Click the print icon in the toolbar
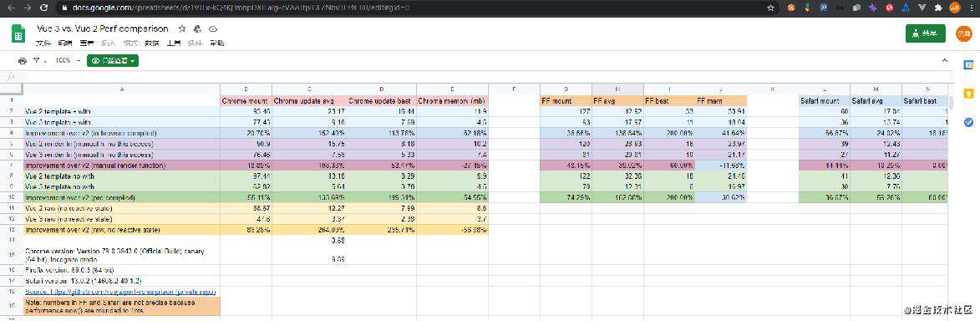This screenshot has width=980, height=321. click(x=23, y=61)
